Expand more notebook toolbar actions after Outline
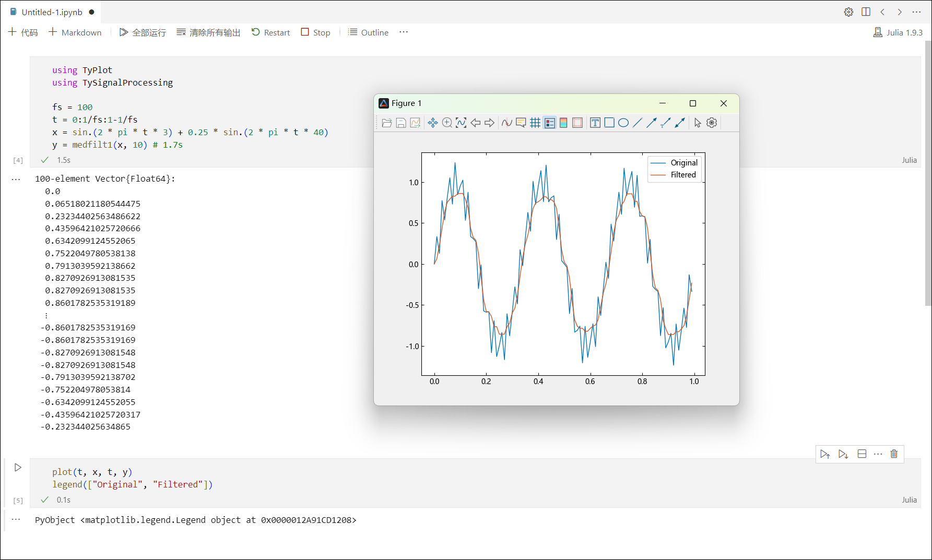This screenshot has height=560, width=932. [404, 32]
